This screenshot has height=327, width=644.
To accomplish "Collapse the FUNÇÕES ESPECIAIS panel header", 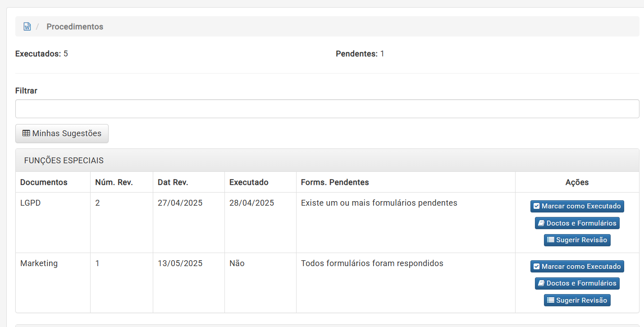I will click(327, 161).
